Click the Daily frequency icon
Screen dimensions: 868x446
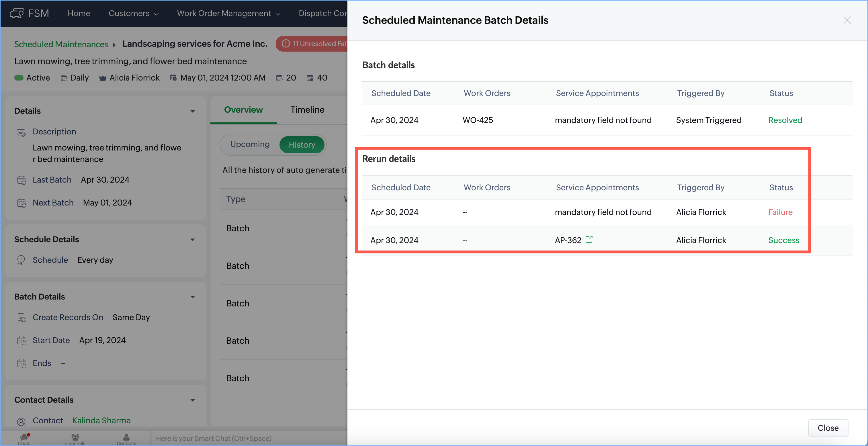click(64, 78)
